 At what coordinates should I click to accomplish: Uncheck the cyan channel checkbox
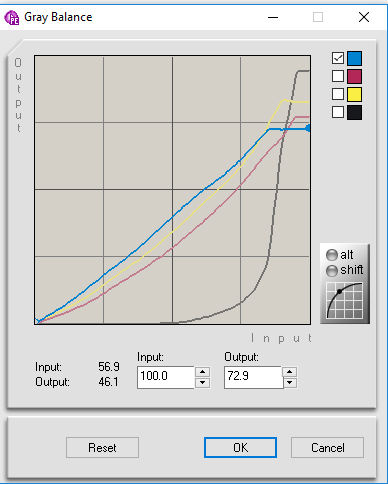click(x=338, y=58)
